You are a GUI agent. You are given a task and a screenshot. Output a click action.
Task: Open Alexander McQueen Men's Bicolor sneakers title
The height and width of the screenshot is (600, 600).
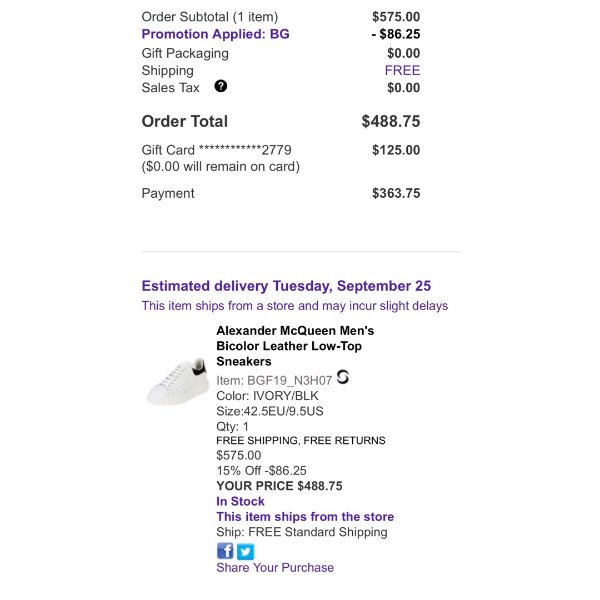pos(295,346)
